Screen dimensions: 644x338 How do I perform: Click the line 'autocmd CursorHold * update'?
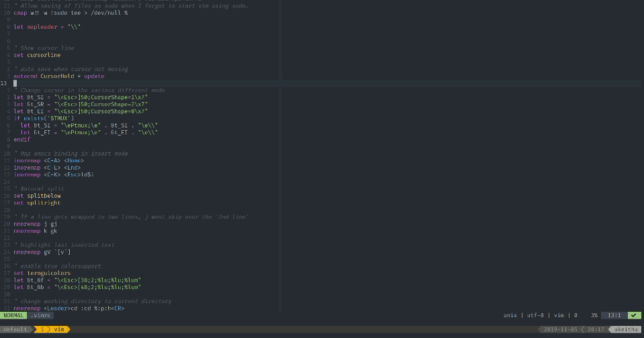tap(58, 76)
